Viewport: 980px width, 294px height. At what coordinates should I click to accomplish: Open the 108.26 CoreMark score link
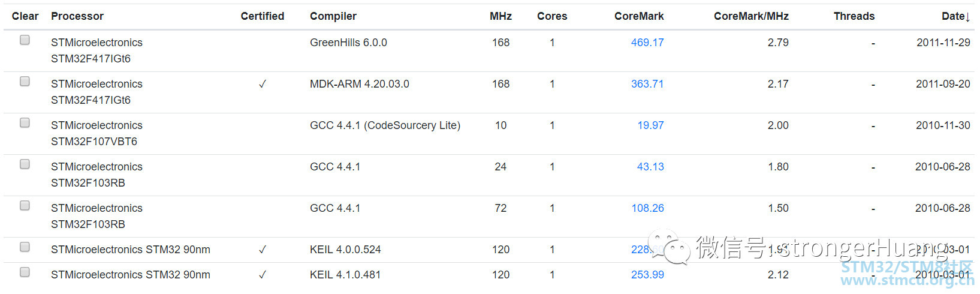pos(647,208)
